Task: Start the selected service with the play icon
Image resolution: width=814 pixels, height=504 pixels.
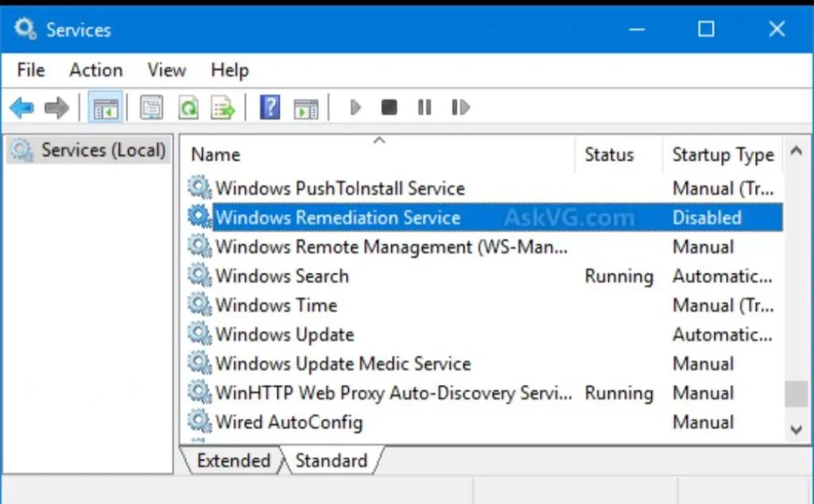Action: (x=355, y=107)
